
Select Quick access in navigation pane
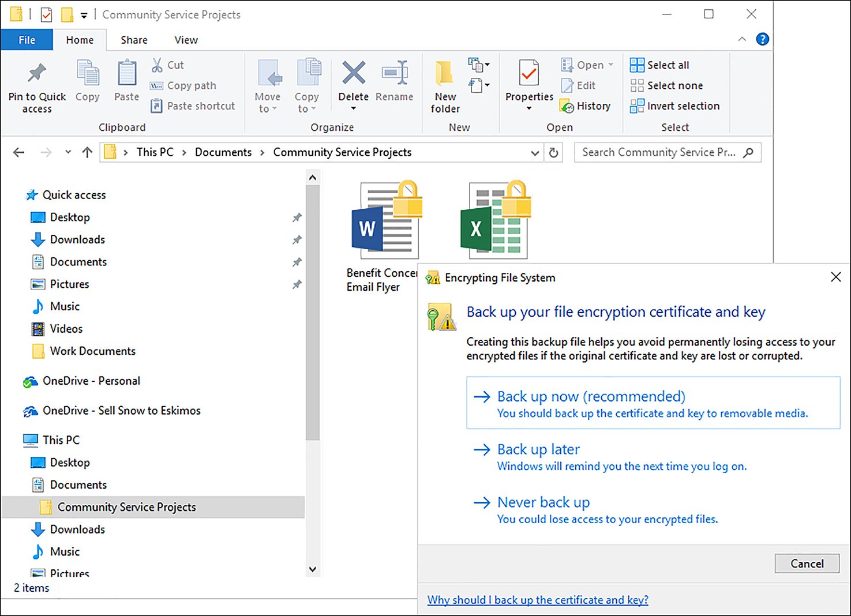pos(74,195)
